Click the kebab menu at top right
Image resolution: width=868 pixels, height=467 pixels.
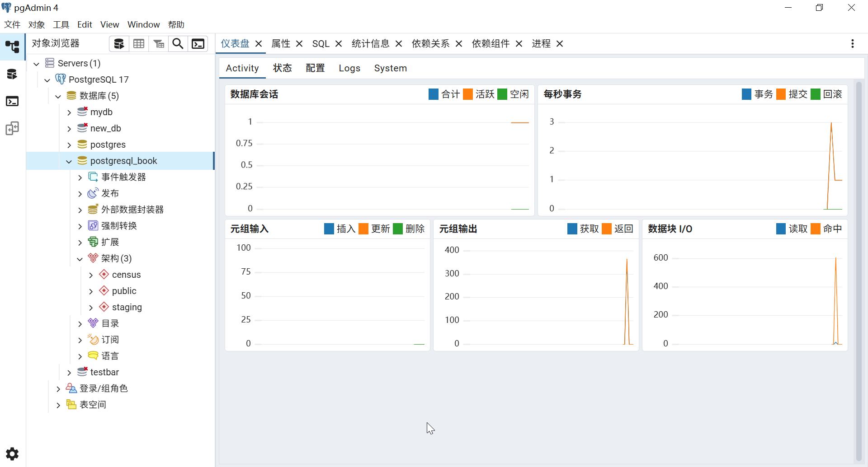pos(852,43)
